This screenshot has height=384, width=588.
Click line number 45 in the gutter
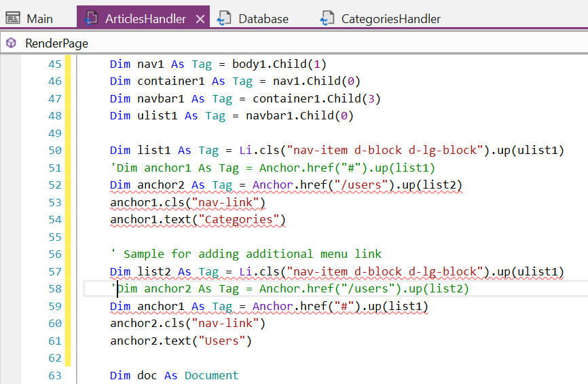[55, 64]
